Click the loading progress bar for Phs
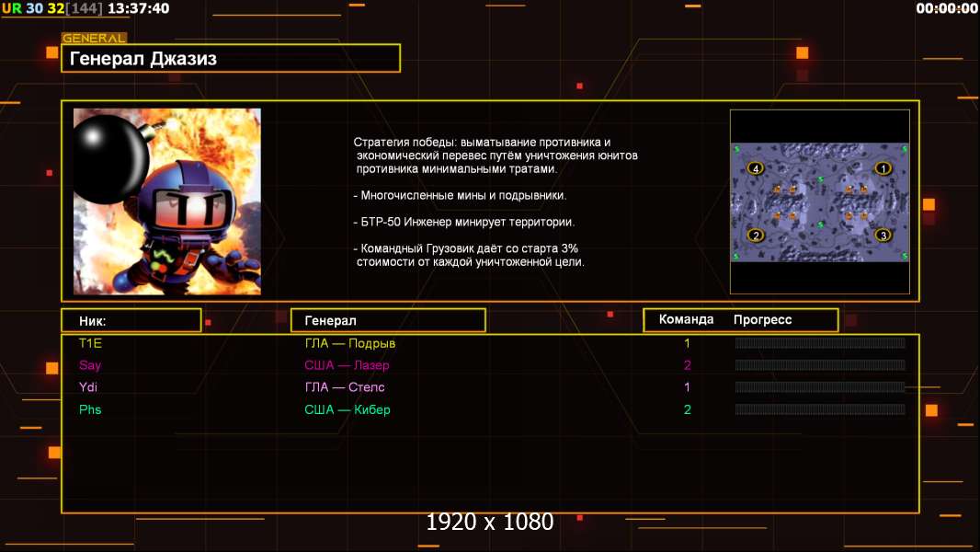This screenshot has height=552, width=980. [x=819, y=409]
